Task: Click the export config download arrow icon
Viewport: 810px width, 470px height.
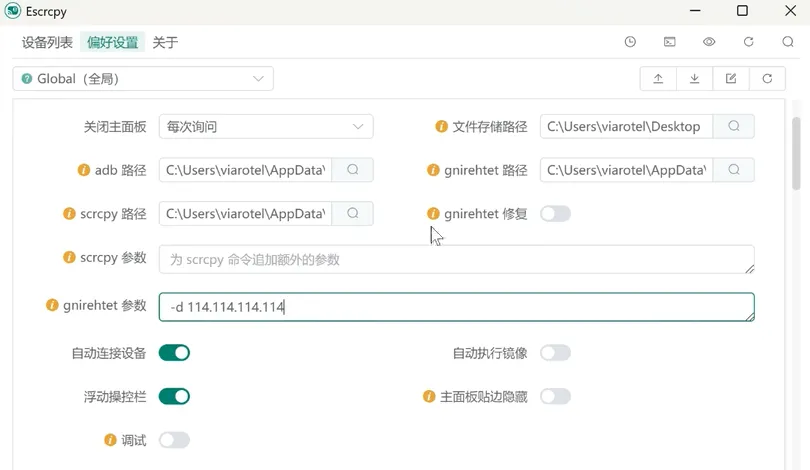Action: [695, 79]
